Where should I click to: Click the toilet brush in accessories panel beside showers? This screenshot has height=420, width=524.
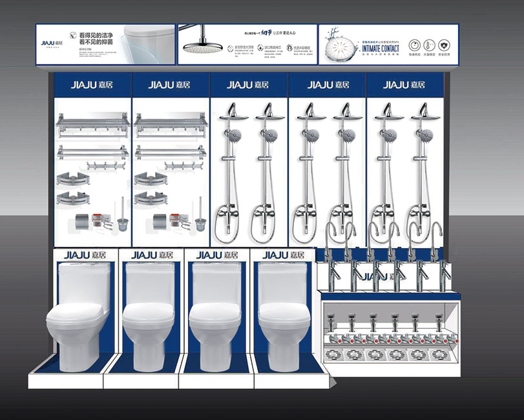[200, 215]
